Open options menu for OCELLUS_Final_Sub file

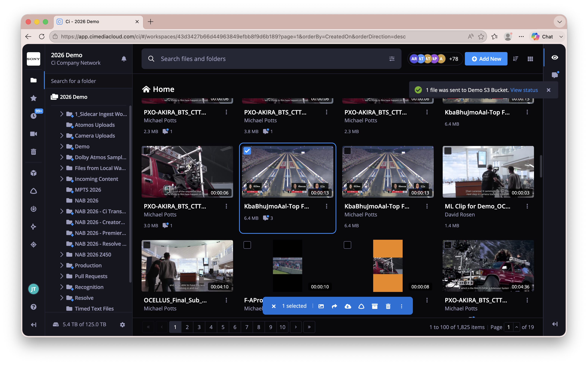coord(226,300)
